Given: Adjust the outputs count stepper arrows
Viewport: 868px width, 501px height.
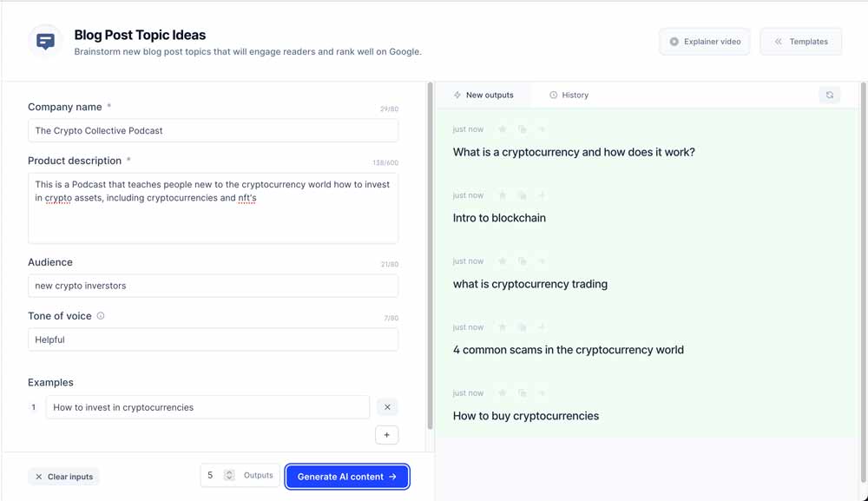Looking at the screenshot, I should click(x=229, y=475).
